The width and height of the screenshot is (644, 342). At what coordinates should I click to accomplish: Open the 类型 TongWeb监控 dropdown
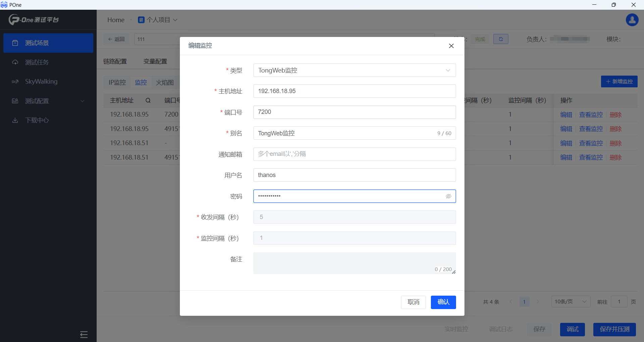tap(354, 70)
